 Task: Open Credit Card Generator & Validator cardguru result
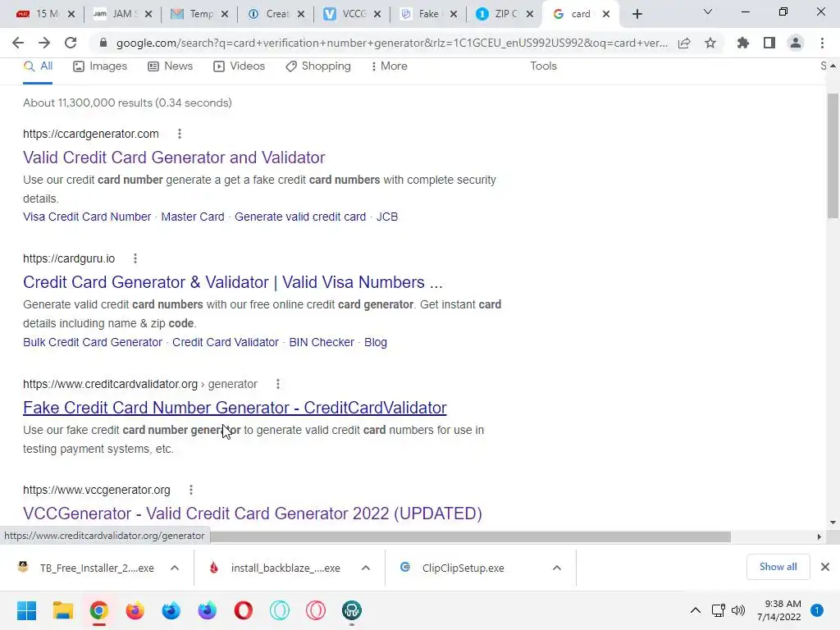click(x=232, y=282)
